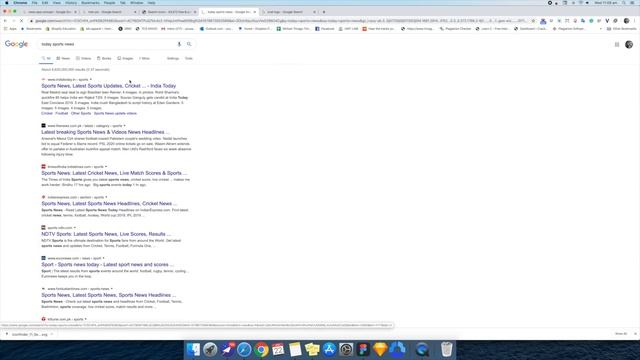
Task: Open System Preferences from the dock
Action: [346, 350]
